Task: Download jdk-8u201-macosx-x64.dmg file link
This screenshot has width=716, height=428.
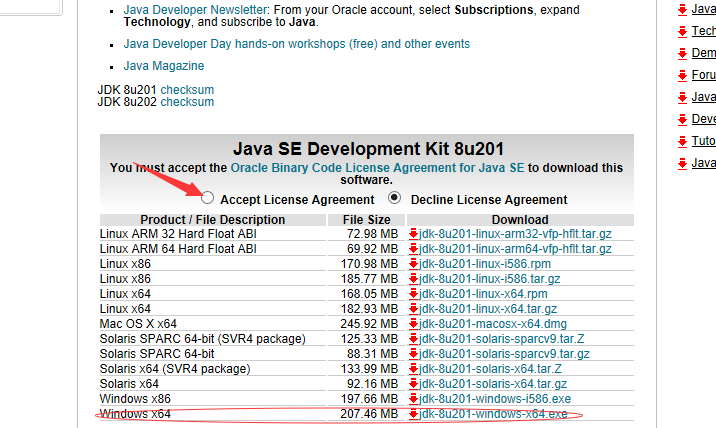Action: pos(493,324)
